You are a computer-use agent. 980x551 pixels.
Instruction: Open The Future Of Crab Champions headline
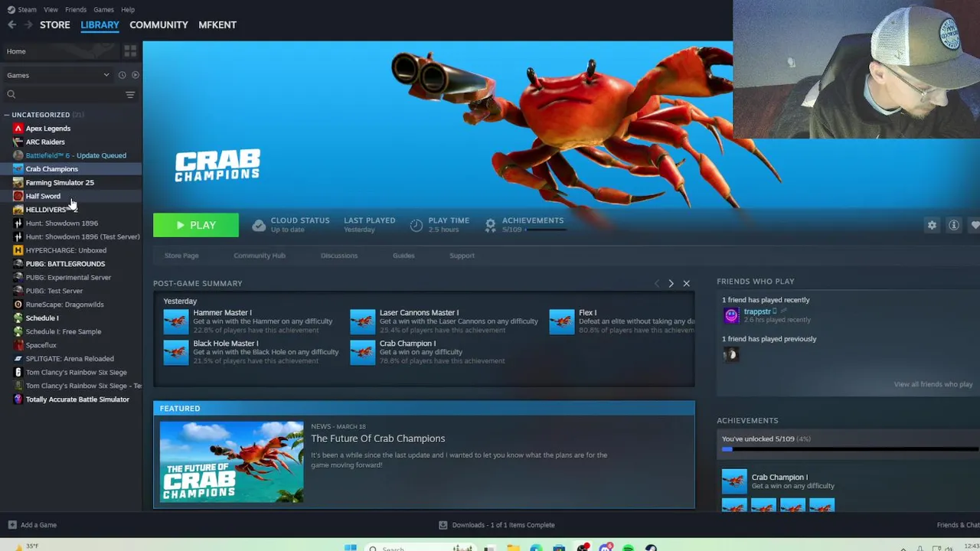tap(377, 439)
